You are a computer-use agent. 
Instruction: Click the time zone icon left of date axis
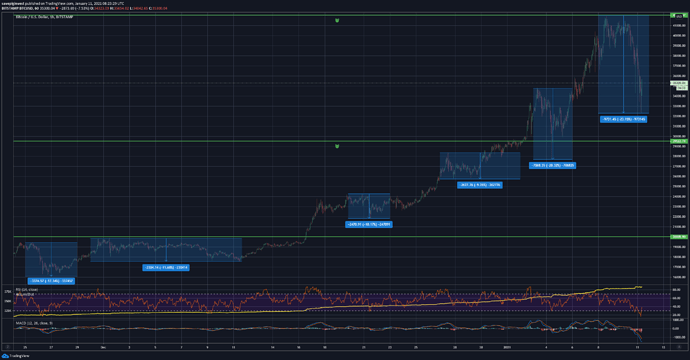click(7, 347)
